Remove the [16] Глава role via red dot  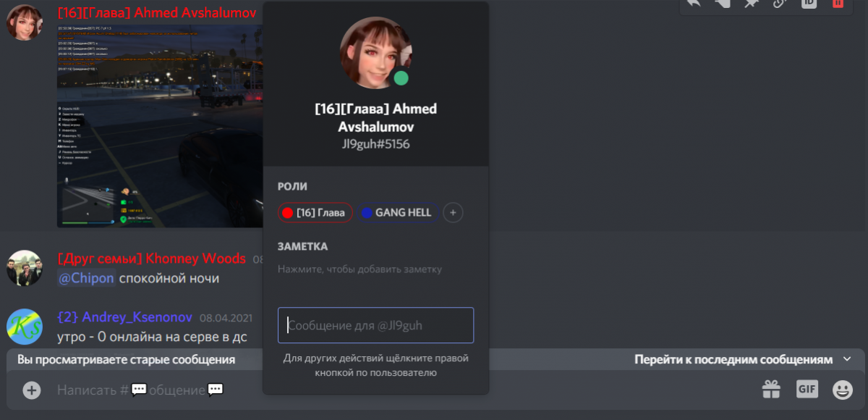click(287, 213)
